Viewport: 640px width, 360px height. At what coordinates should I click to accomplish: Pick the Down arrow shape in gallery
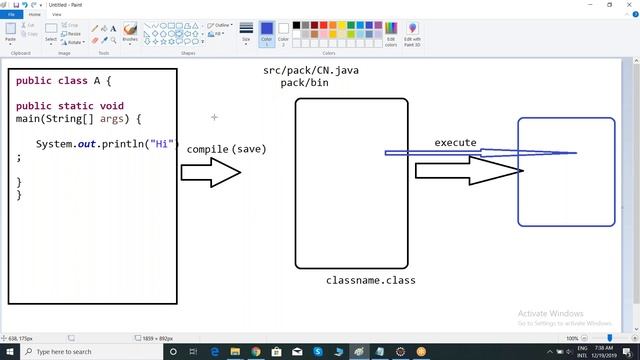[147, 41]
